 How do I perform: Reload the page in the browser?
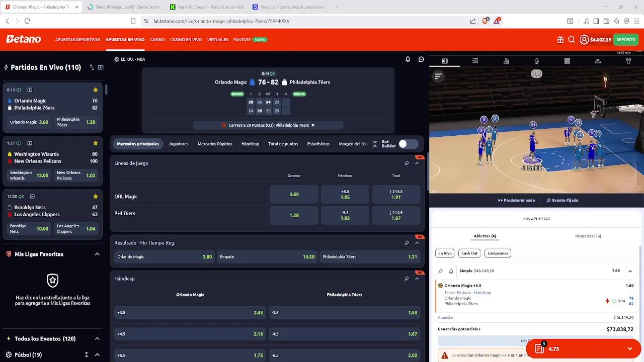[27, 21]
